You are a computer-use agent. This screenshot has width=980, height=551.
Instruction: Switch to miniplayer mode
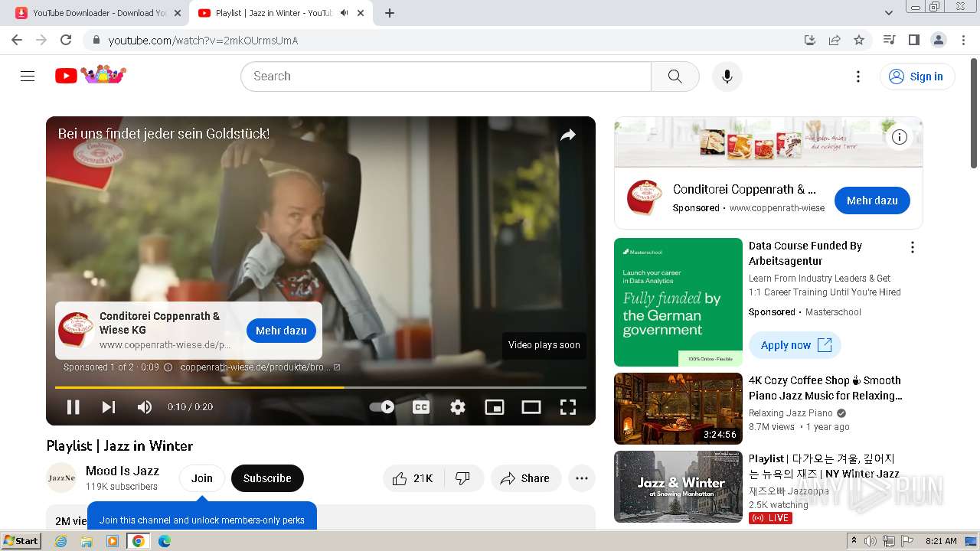coord(495,407)
